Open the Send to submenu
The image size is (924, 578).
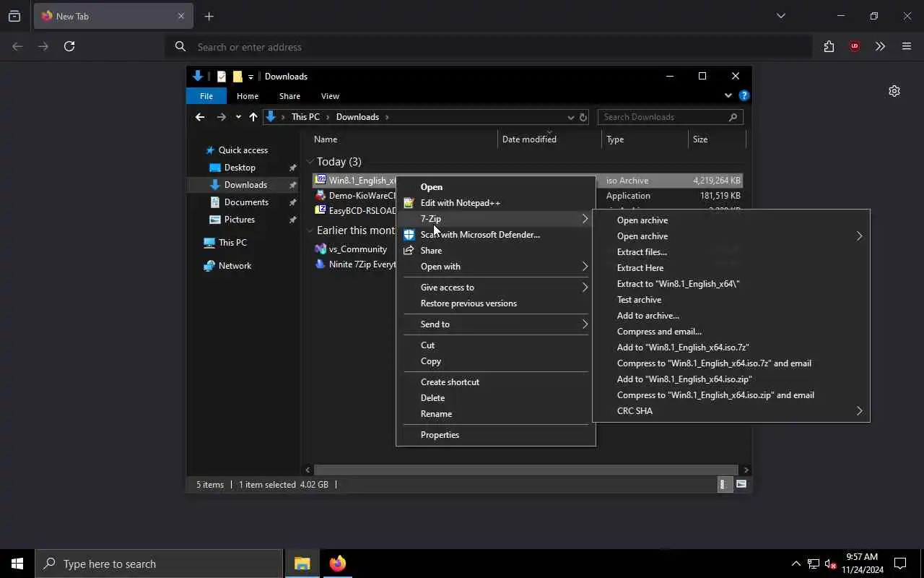tap(495, 324)
